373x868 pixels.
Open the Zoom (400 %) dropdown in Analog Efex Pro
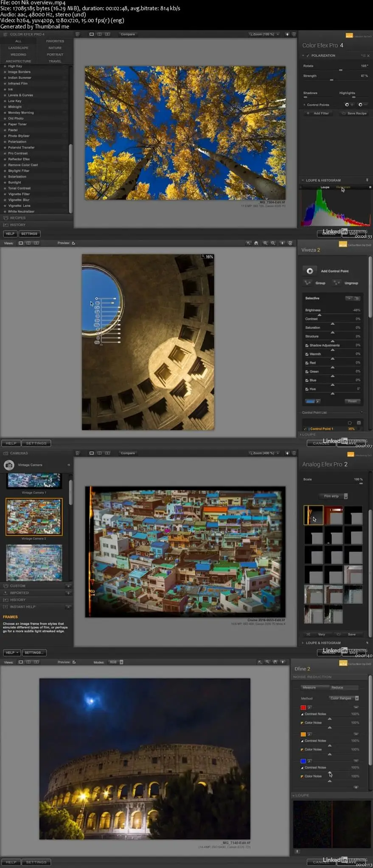[264, 453]
